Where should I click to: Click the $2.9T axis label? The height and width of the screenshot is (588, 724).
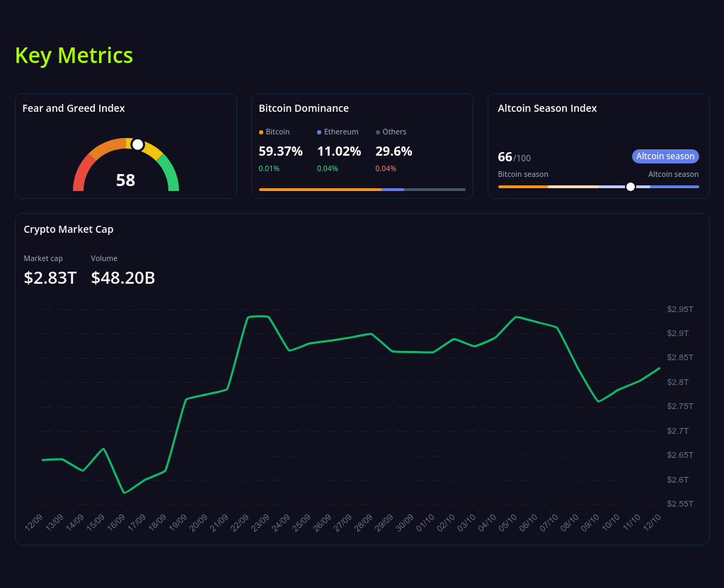pos(677,333)
